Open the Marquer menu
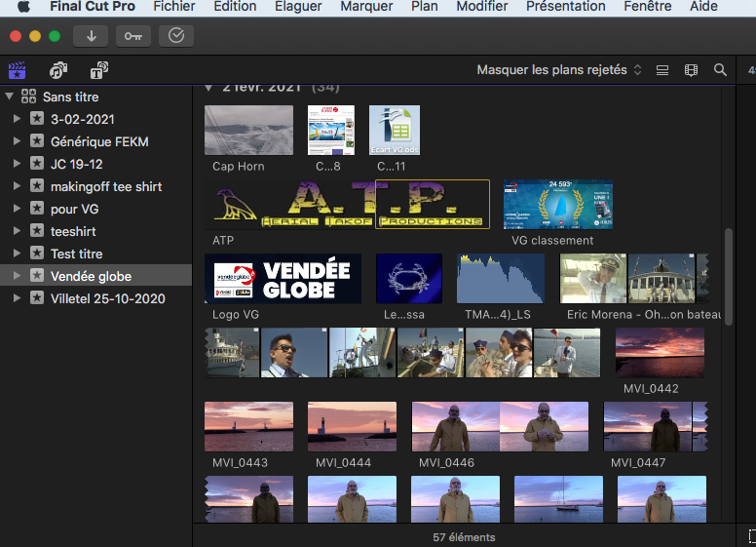 pyautogui.click(x=366, y=7)
